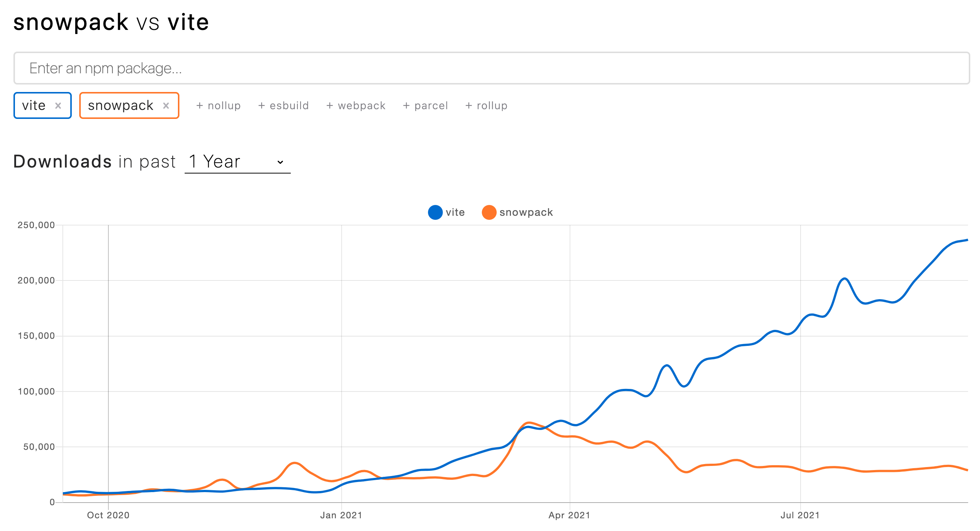
Task: Click the Apr 2021 axis label
Action: pyautogui.click(x=569, y=515)
